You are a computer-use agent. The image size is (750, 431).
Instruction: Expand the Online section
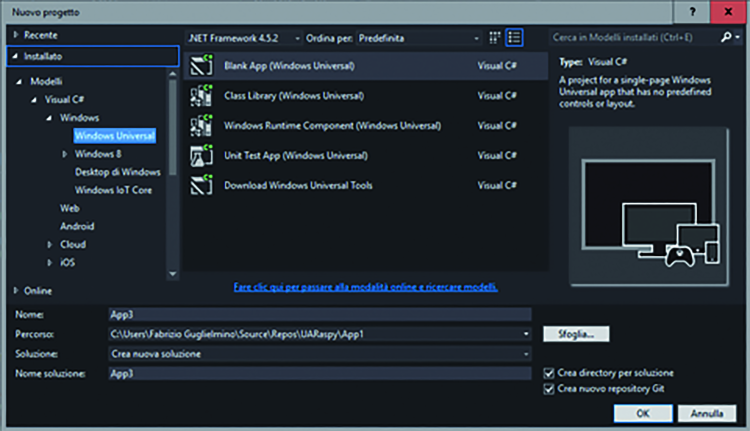16,290
